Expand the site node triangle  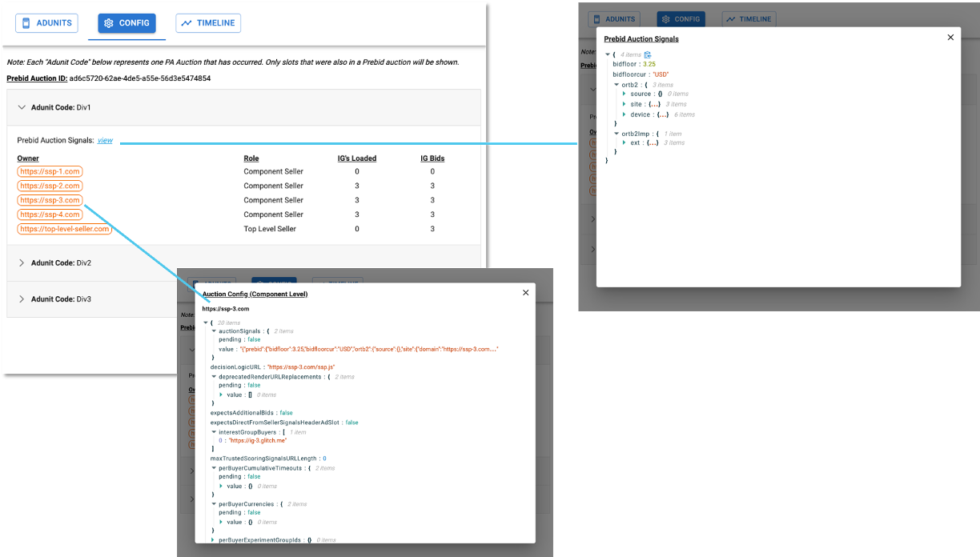tap(625, 104)
